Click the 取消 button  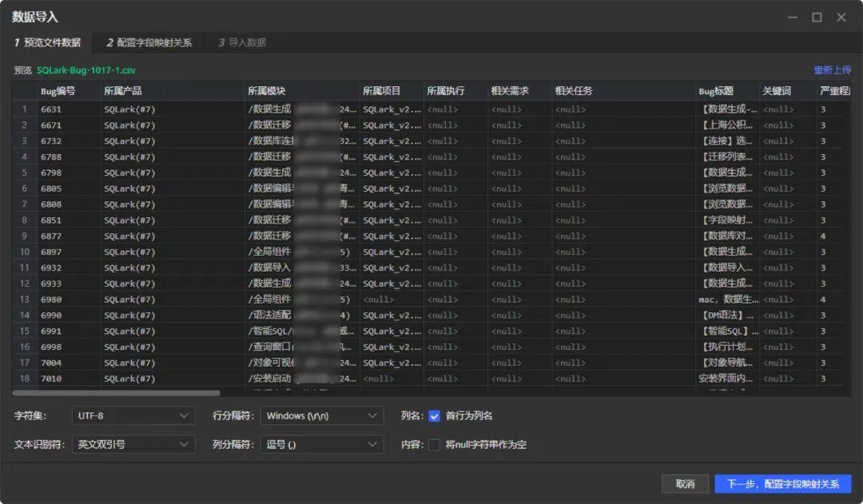[685, 484]
